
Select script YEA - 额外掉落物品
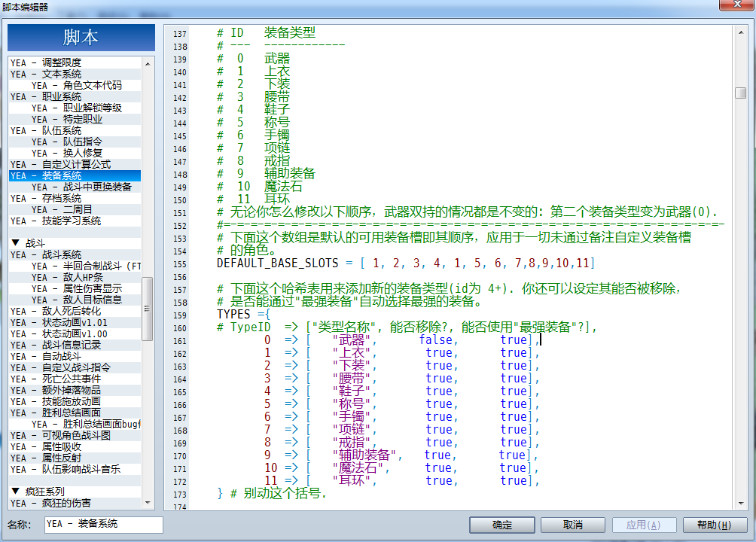coord(75,390)
